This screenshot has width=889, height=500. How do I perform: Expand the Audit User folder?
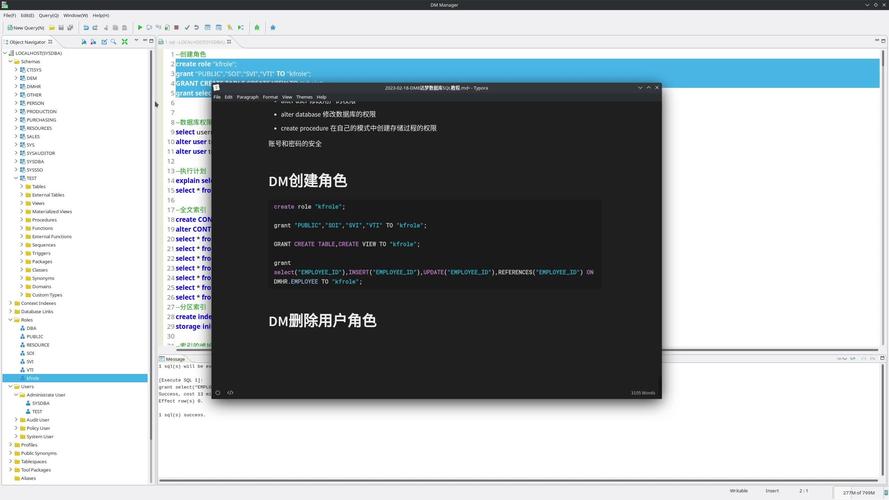pyautogui.click(x=16, y=420)
